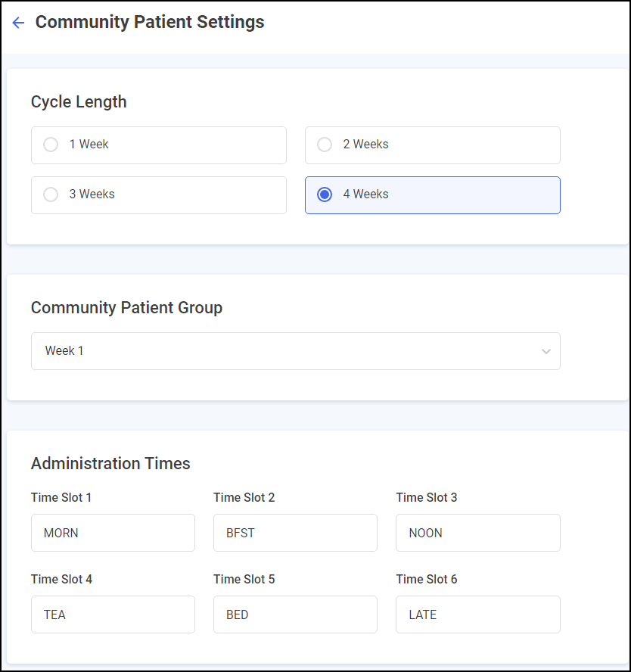Open the Community Patient Group dropdown
Viewport: 631px width, 672px height.
tap(295, 351)
